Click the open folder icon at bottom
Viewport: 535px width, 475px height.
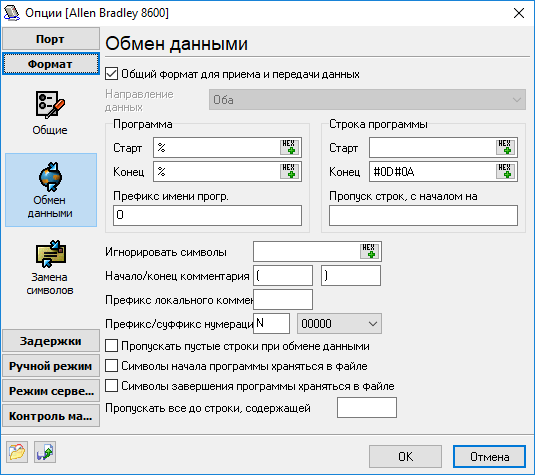(x=17, y=452)
